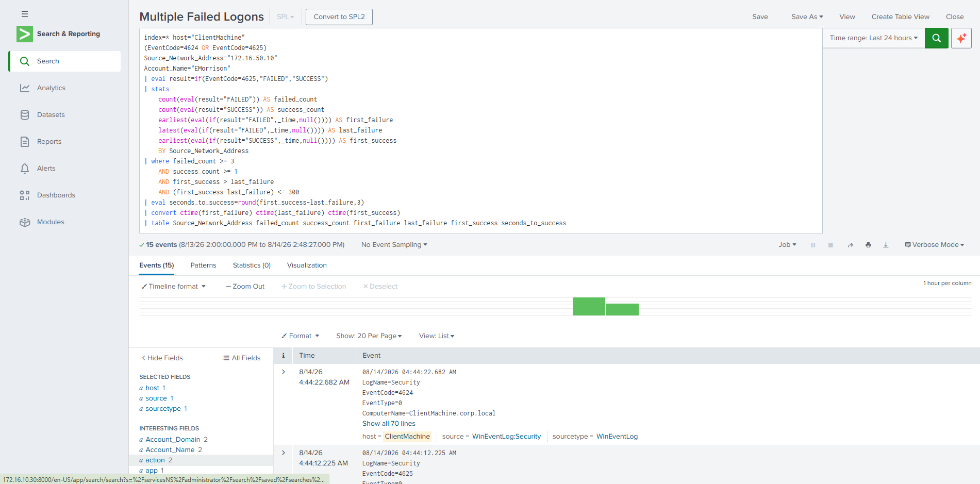980x484 pixels.
Task: Open Search in the sidebar
Action: (x=65, y=61)
